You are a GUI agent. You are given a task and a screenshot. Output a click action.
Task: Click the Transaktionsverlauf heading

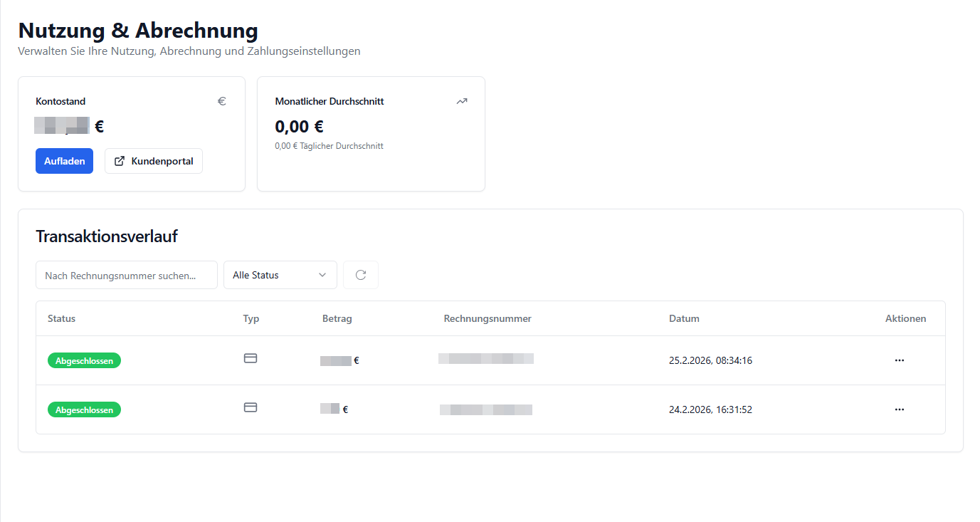106,236
